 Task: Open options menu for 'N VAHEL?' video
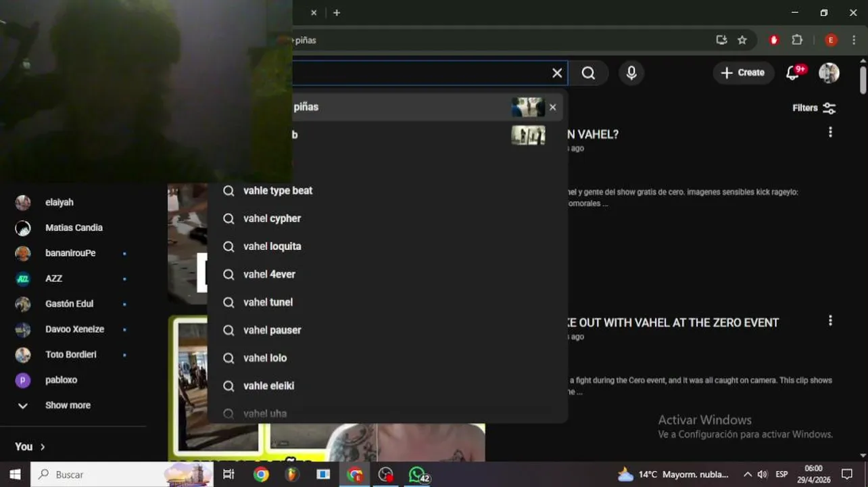[830, 133]
